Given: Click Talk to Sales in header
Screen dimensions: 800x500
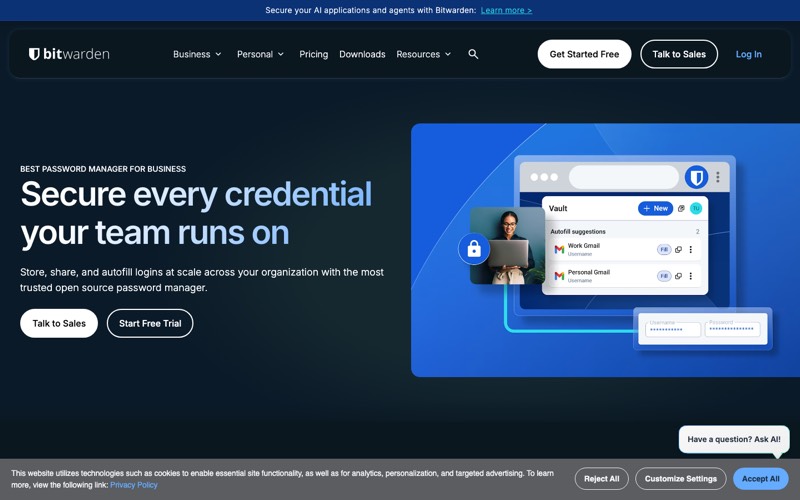Looking at the screenshot, I should coord(679,54).
